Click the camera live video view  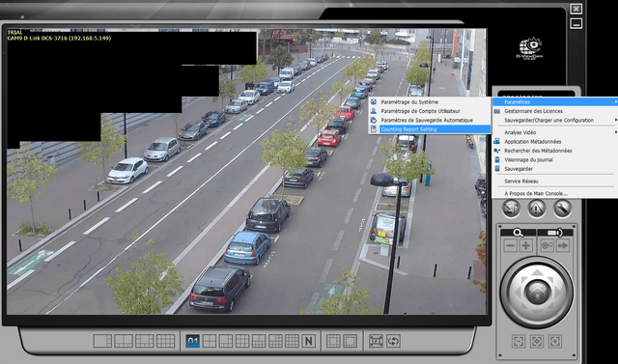pos(247,171)
